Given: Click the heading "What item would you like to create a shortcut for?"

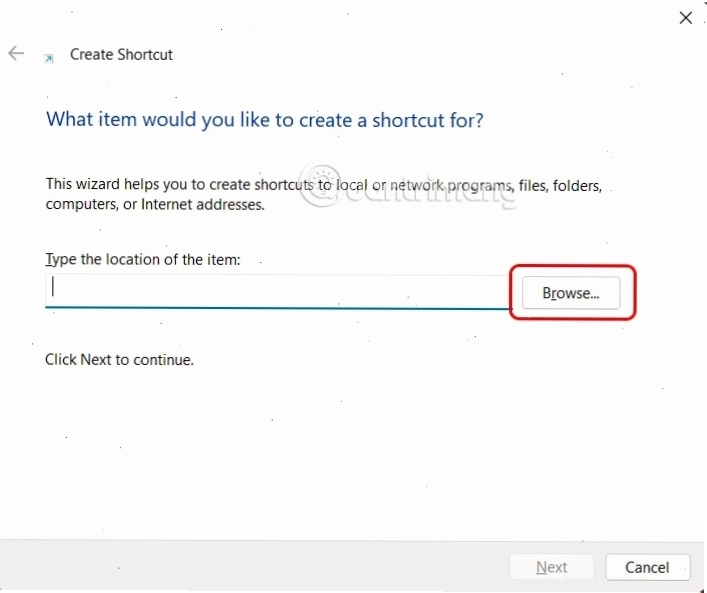Looking at the screenshot, I should pos(265,120).
